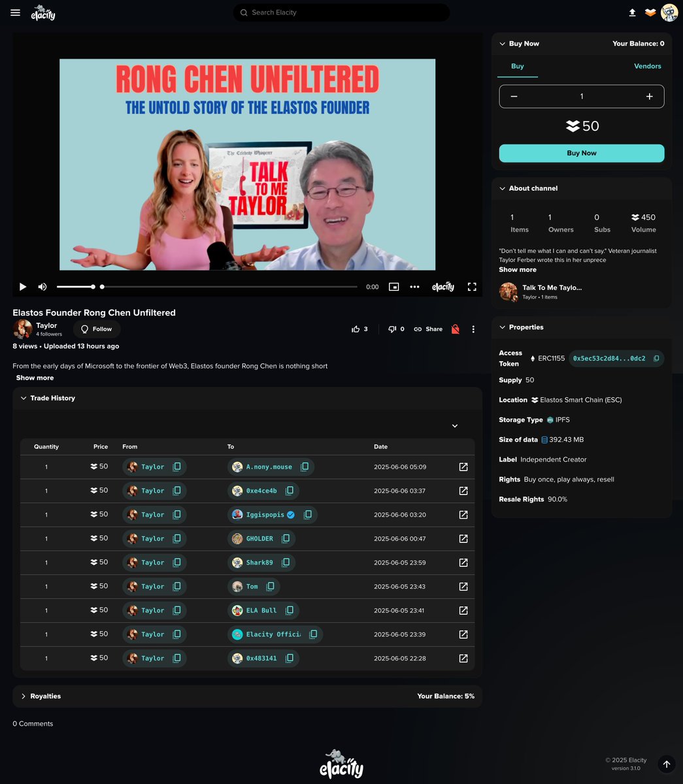Click the teal Buy Now button
This screenshot has height=784, width=683.
(x=582, y=153)
